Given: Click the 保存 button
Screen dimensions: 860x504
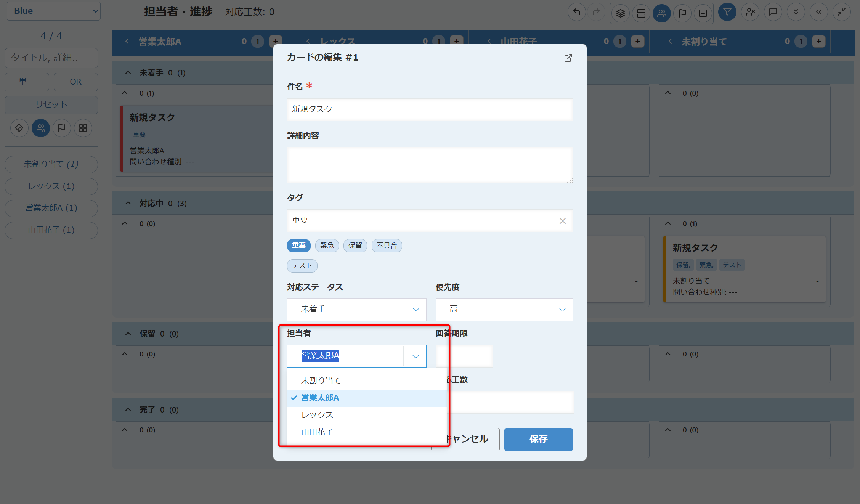Looking at the screenshot, I should [x=538, y=439].
